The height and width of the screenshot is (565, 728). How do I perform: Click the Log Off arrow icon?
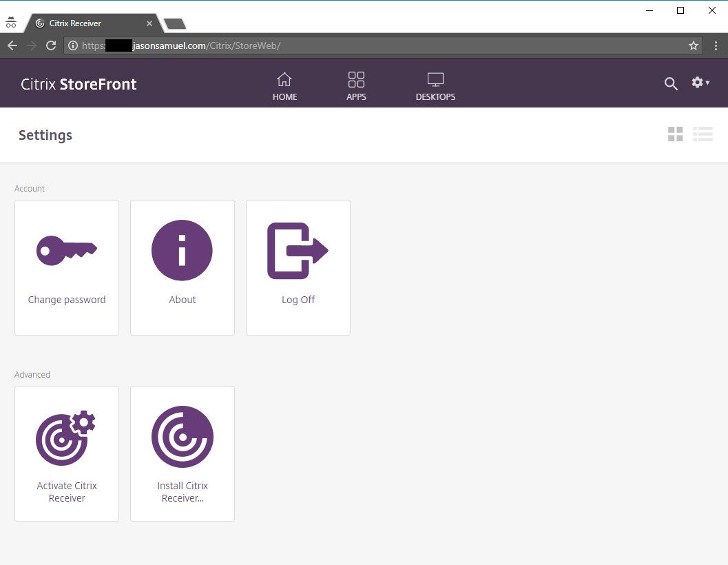pos(298,251)
